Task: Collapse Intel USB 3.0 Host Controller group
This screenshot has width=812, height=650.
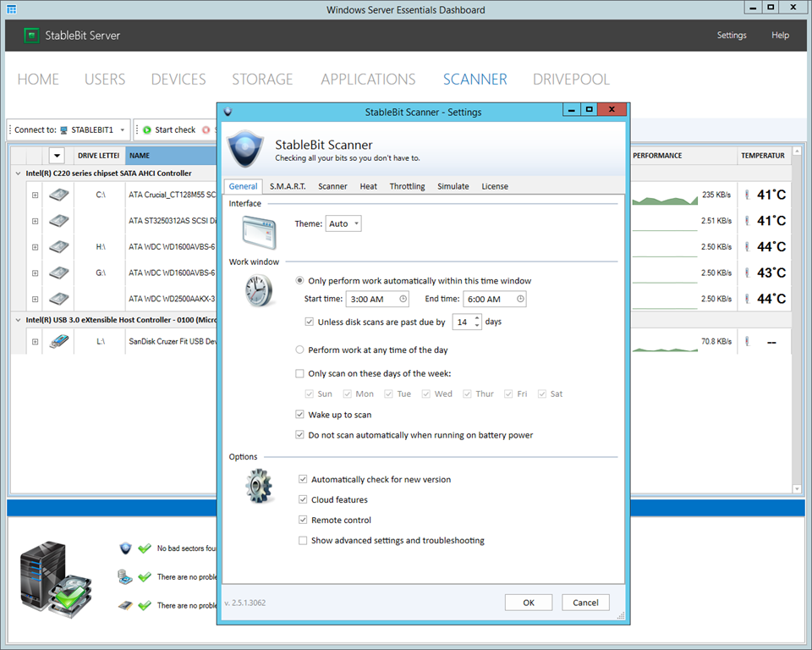Action: click(18, 320)
